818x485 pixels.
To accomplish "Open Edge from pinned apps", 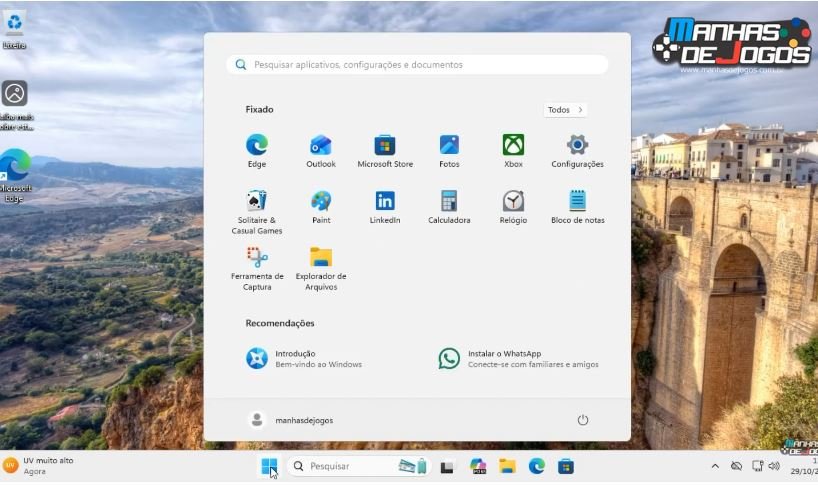I will click(257, 146).
